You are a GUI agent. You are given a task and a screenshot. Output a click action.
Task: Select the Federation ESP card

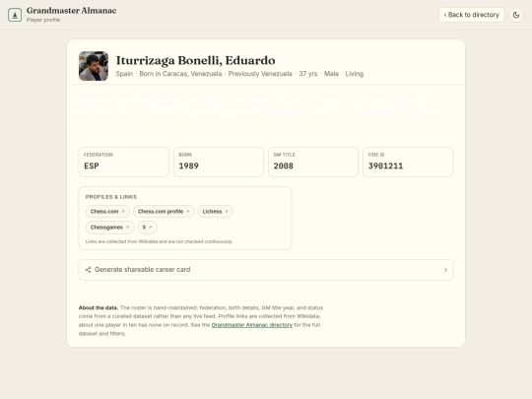click(x=124, y=162)
